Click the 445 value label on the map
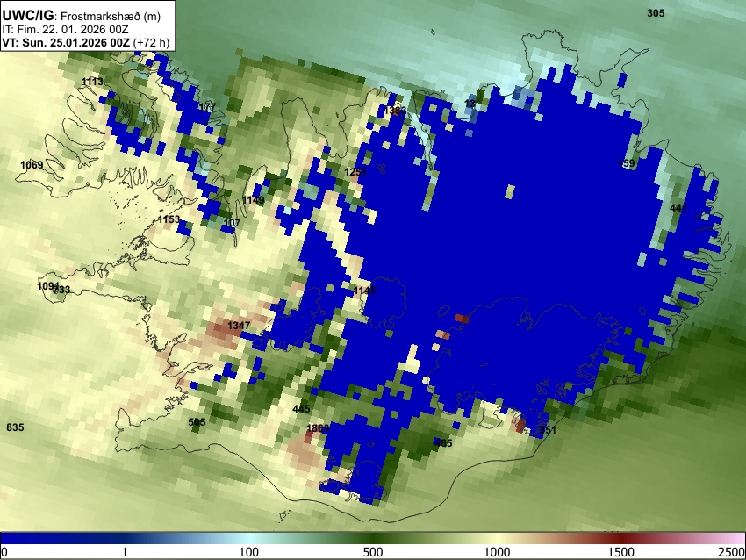Viewport: 746px width, 560px height. (301, 409)
